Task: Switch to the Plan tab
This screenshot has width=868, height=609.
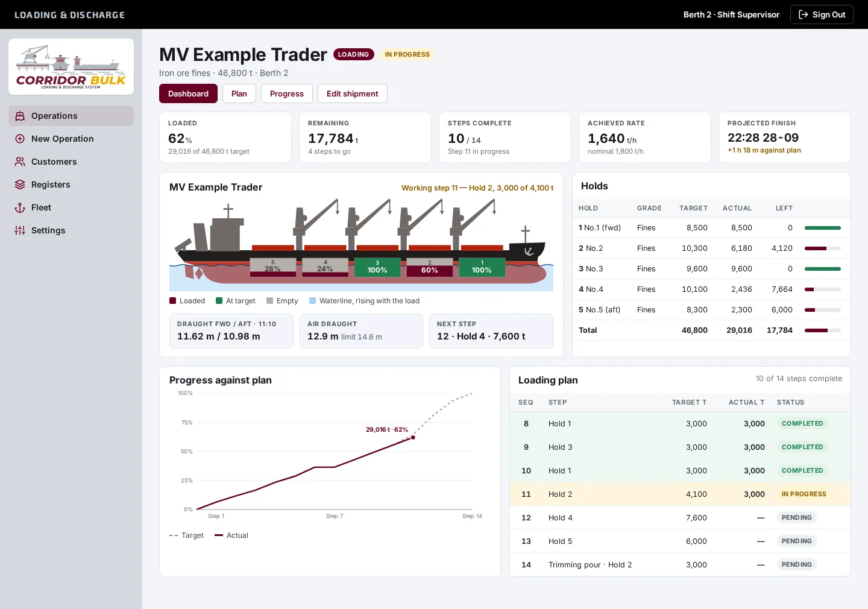Action: click(x=239, y=93)
